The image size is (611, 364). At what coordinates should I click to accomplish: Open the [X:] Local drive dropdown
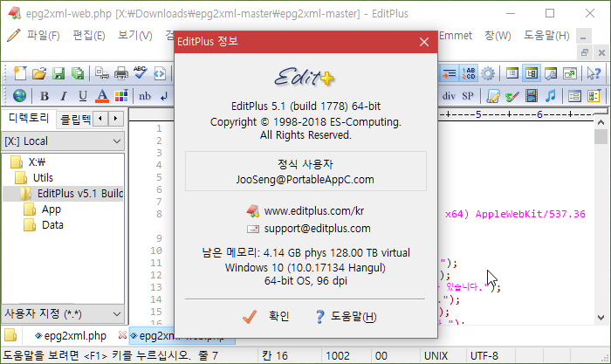click(x=63, y=141)
